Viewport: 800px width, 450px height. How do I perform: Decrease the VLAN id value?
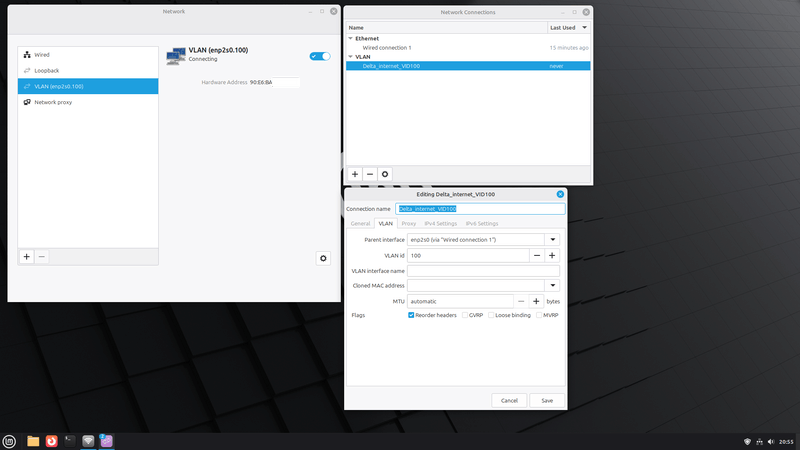point(537,256)
